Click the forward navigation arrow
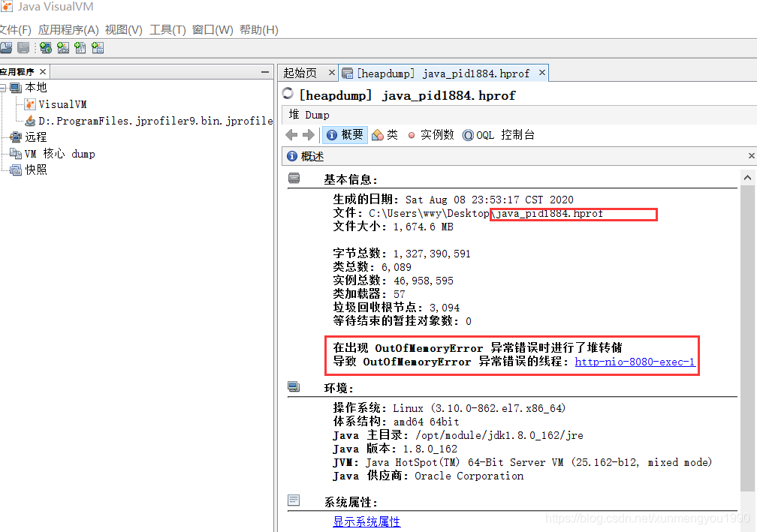 [x=309, y=134]
